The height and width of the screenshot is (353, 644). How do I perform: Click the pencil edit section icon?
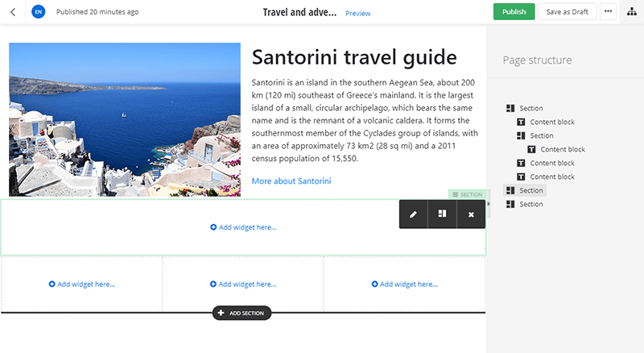413,214
